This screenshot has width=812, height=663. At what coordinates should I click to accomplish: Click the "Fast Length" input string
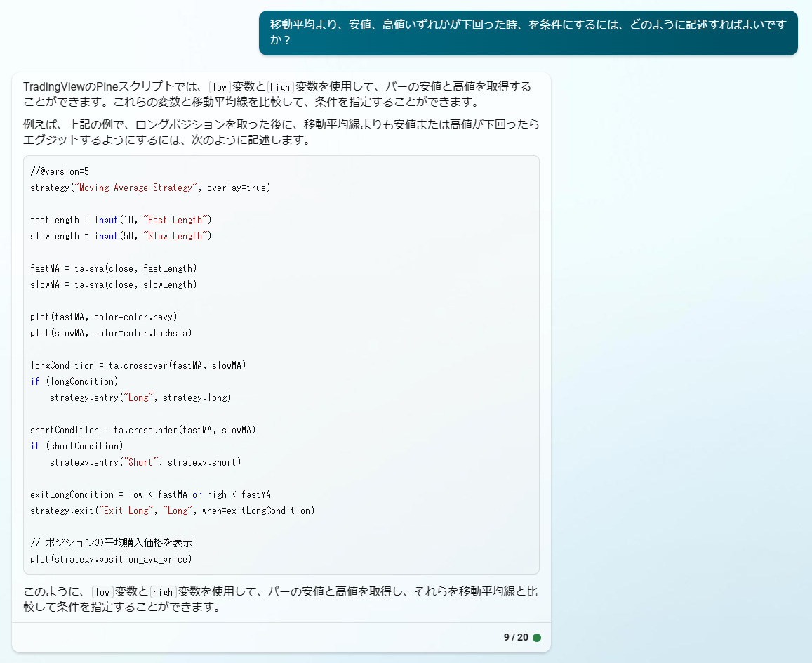point(175,220)
